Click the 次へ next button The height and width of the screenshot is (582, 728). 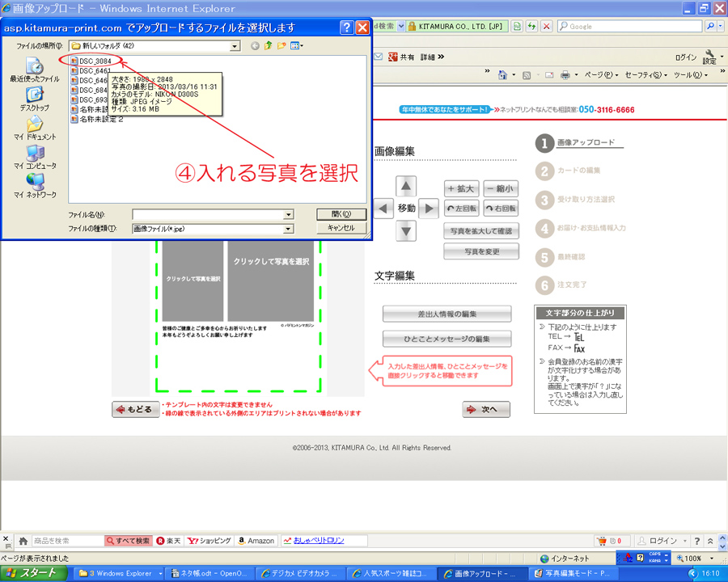pyautogui.click(x=486, y=409)
